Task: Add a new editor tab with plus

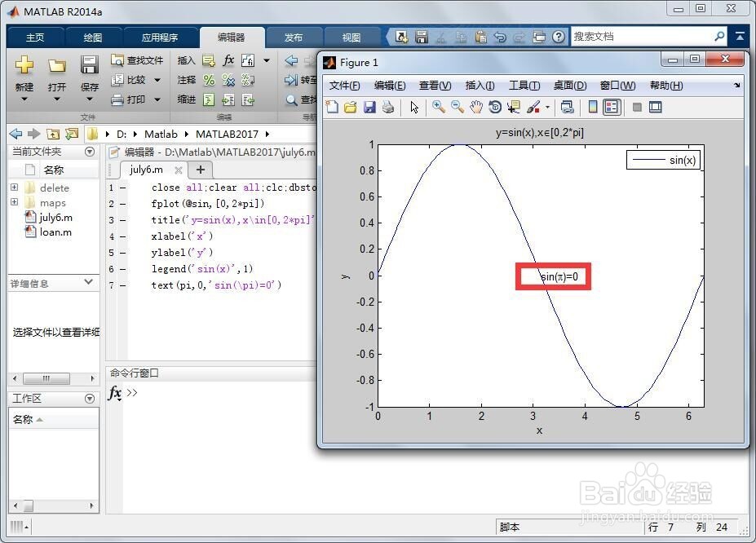Action: click(201, 170)
